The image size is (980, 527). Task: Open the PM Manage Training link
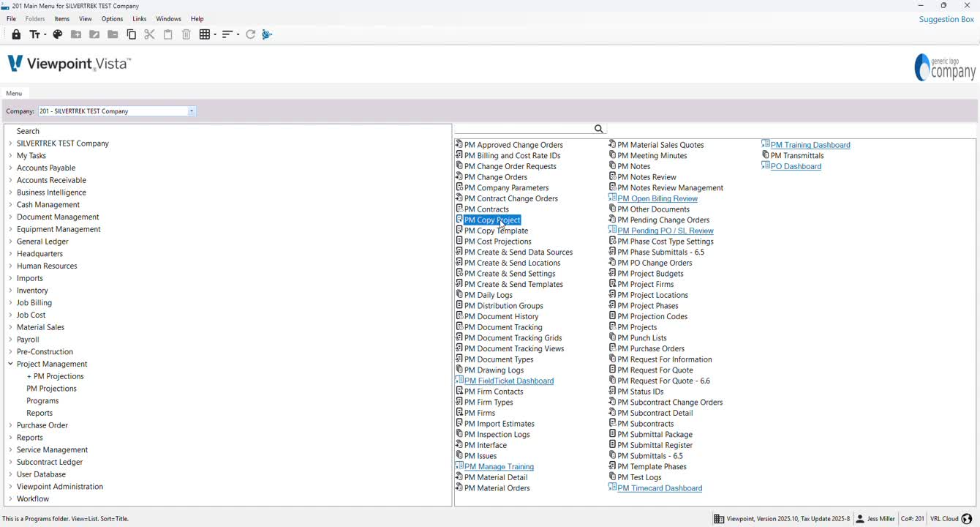[499, 466]
